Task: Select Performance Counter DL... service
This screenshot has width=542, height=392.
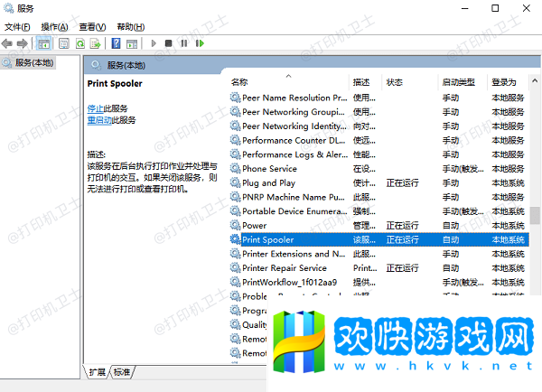Action: click(x=379, y=140)
